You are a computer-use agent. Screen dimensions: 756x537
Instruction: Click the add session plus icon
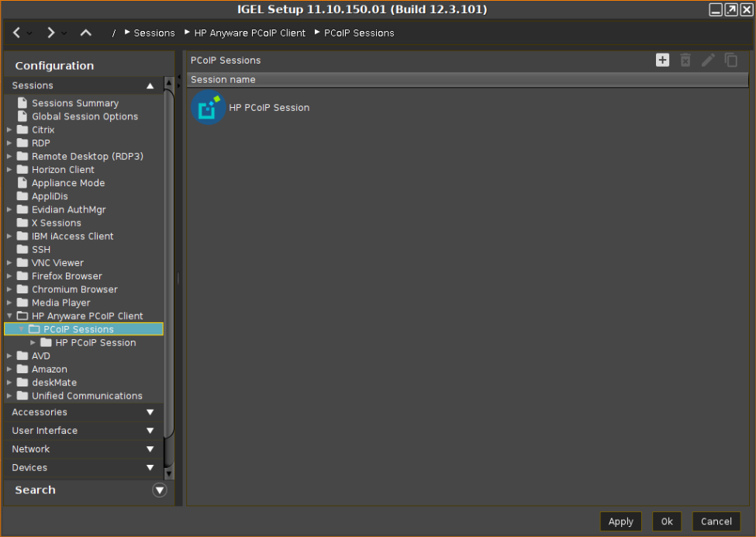coord(662,61)
